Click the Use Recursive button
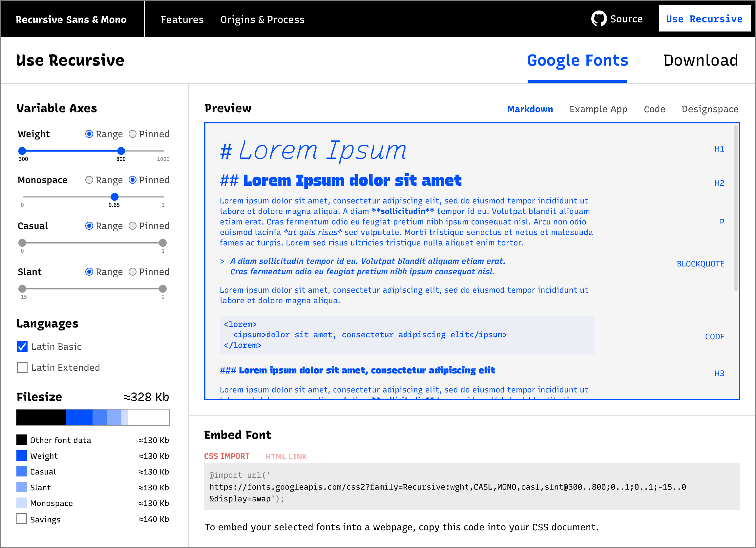The height and width of the screenshot is (548, 756). coord(704,19)
